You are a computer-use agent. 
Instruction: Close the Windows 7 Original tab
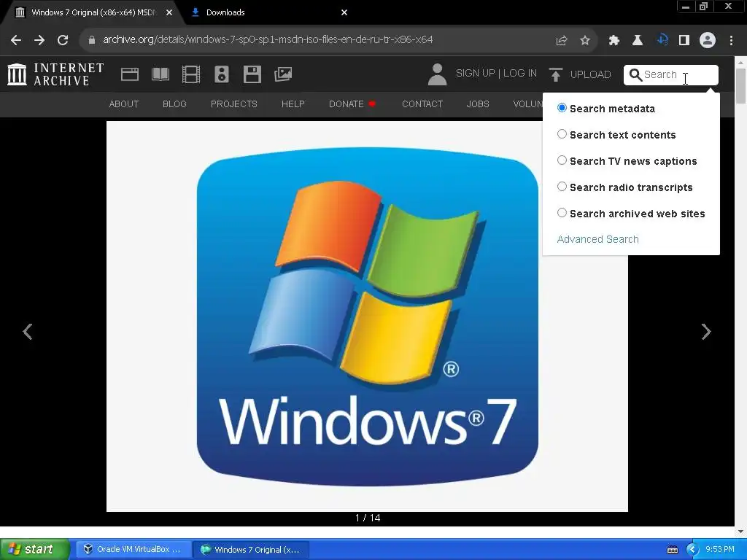[169, 13]
